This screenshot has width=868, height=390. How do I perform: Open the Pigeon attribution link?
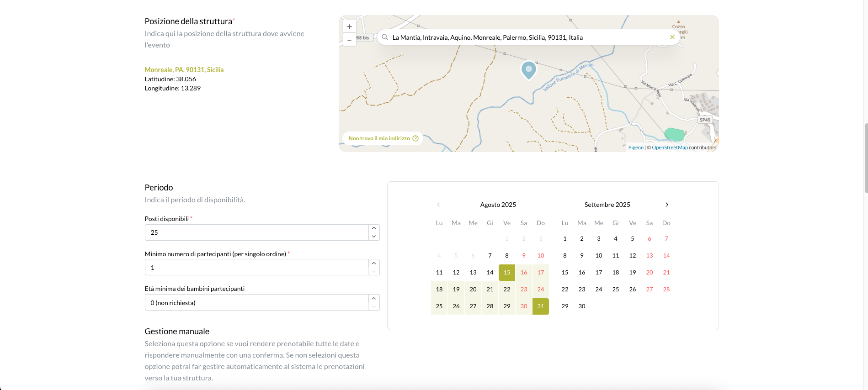click(x=635, y=148)
